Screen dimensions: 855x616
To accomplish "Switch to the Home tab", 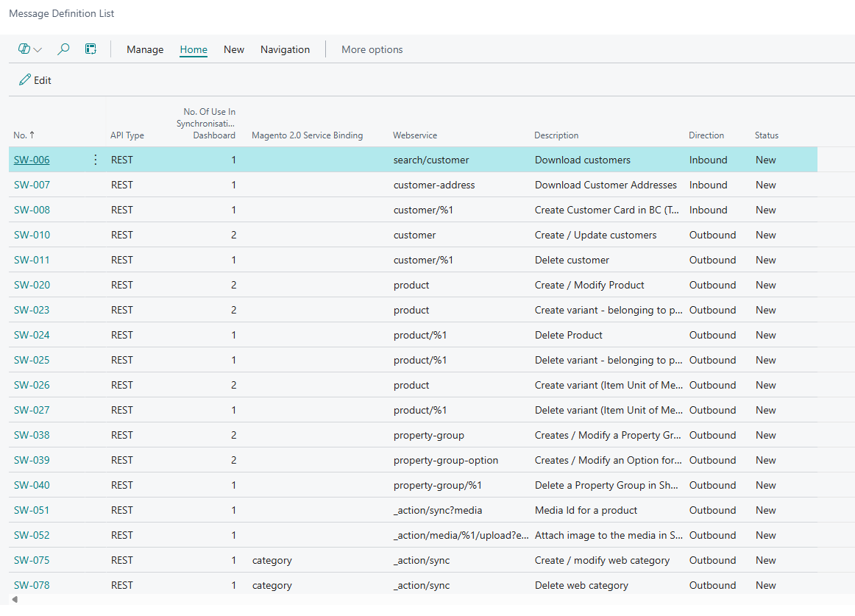I will [x=194, y=49].
